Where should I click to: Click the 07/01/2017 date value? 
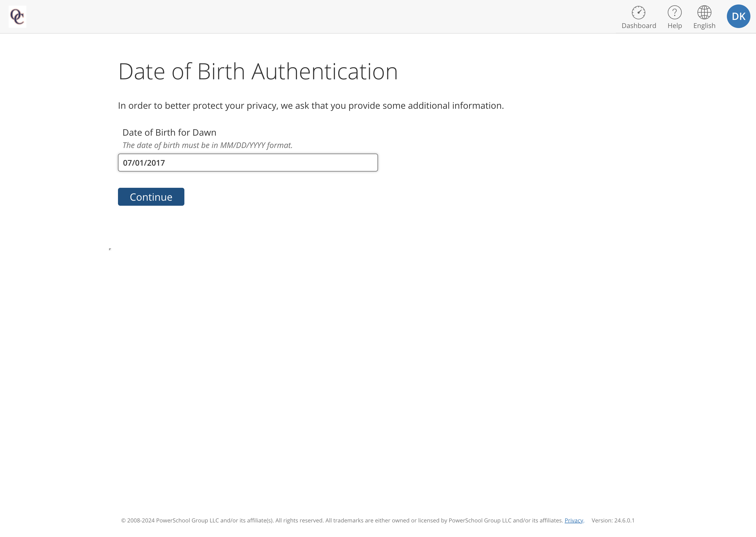click(144, 163)
